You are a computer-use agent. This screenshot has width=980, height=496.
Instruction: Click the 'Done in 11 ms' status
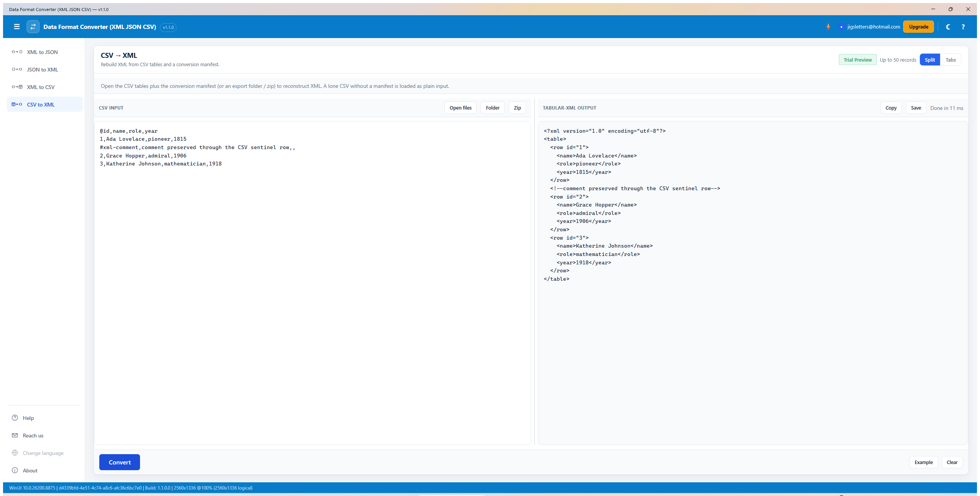[947, 108]
